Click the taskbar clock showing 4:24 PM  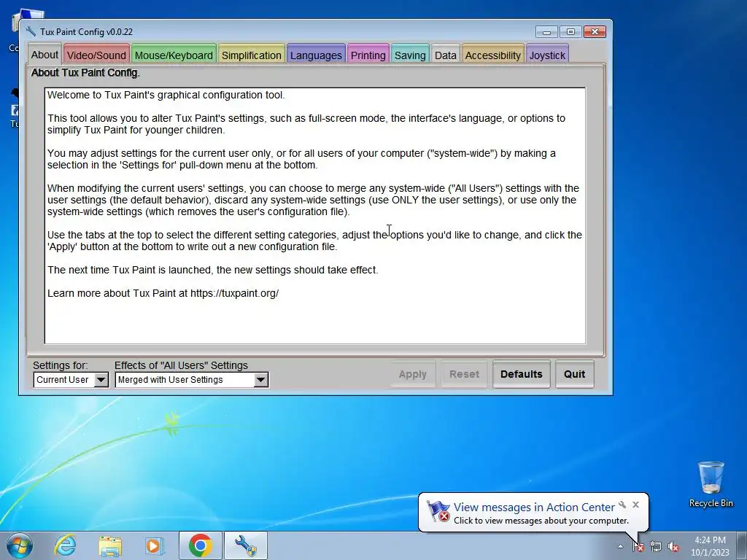(x=710, y=546)
